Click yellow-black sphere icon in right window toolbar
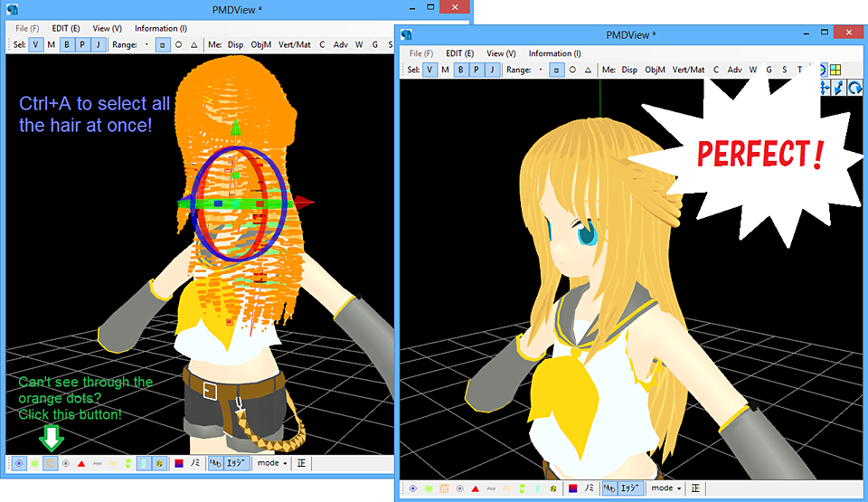868x502 pixels. point(552,488)
